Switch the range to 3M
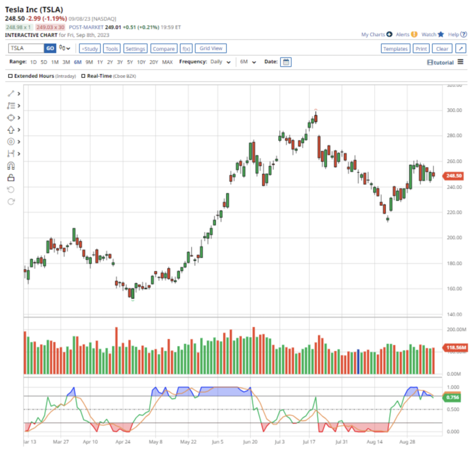The width and height of the screenshot is (476, 453). pyautogui.click(x=66, y=62)
